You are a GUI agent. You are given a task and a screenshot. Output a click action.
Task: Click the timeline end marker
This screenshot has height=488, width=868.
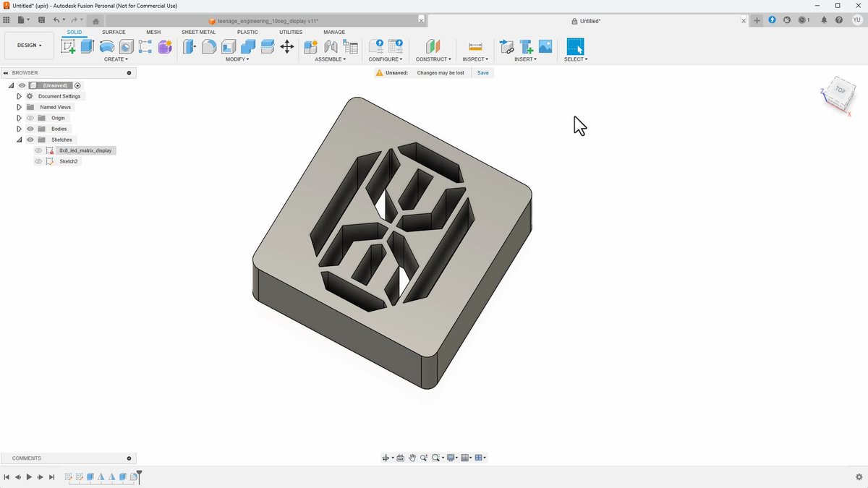click(x=140, y=476)
